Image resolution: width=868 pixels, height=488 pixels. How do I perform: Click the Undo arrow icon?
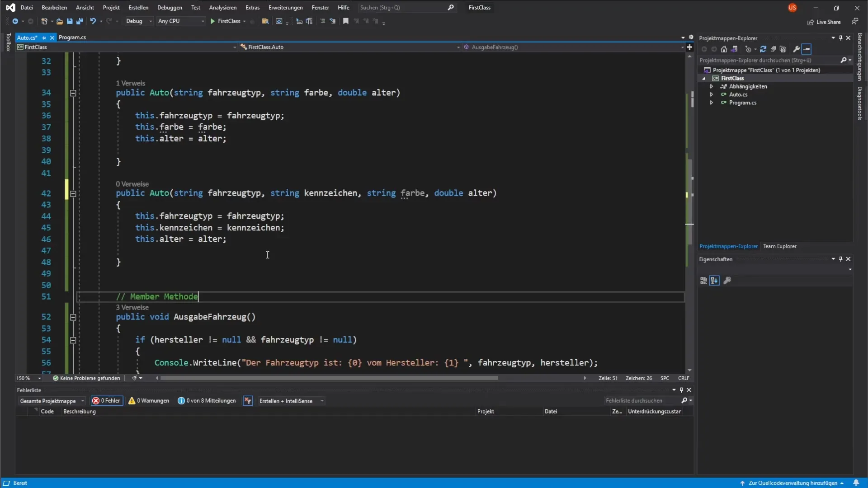tap(93, 21)
